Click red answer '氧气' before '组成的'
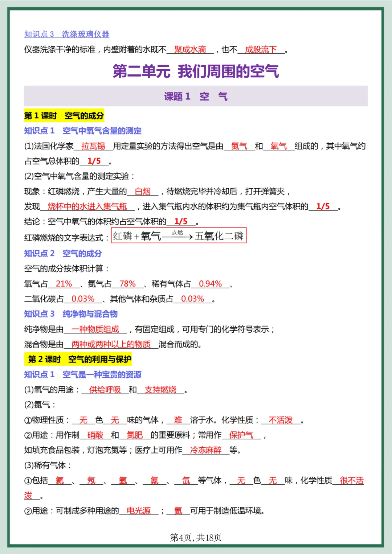Image resolution: width=392 pixels, height=554 pixels. 279,146
